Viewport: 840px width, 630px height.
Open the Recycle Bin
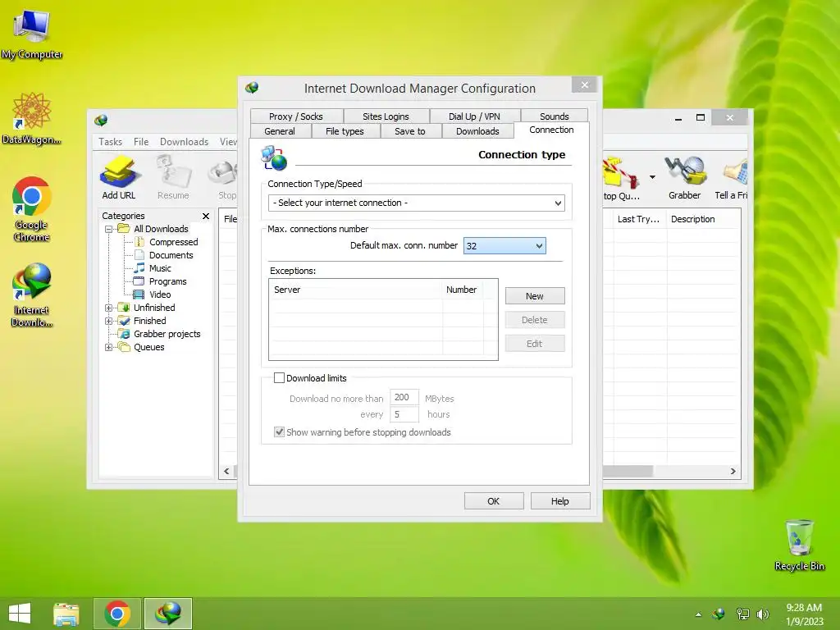[x=799, y=545]
